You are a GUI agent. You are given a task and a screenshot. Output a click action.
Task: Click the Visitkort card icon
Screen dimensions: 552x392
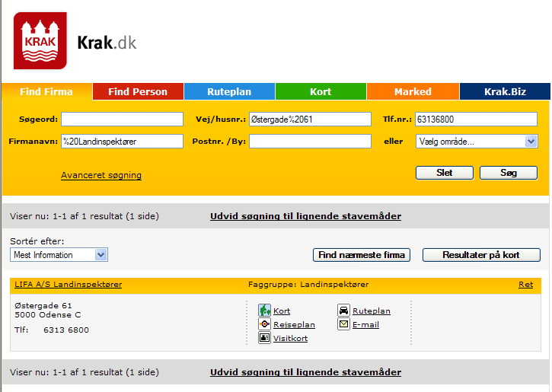(264, 338)
